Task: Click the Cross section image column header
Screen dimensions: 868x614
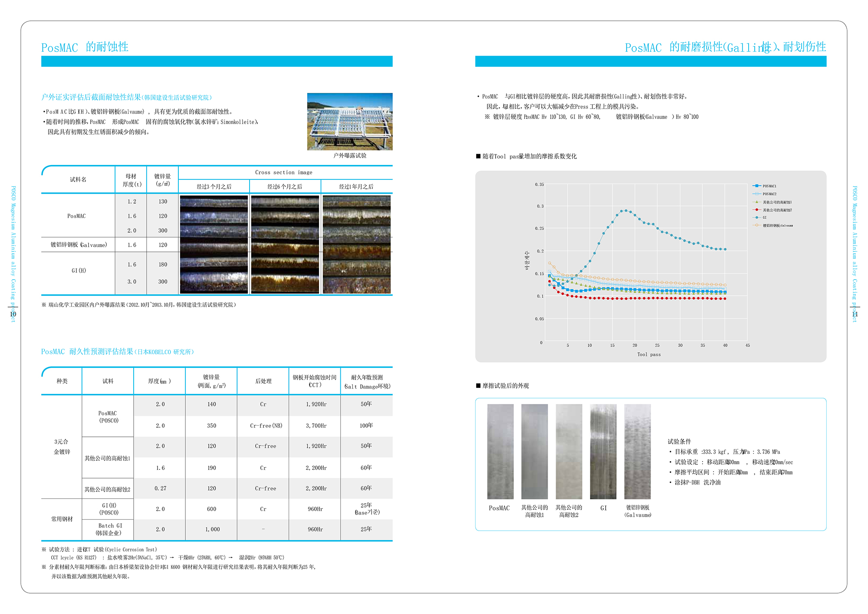Action: [x=284, y=172]
